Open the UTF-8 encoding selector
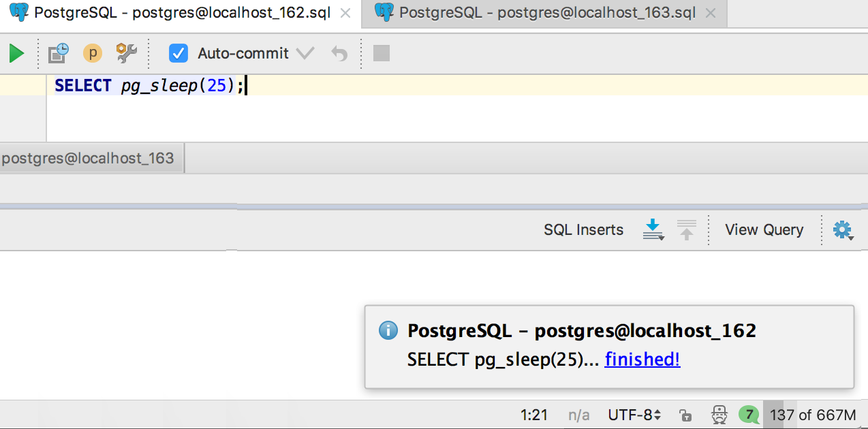The height and width of the screenshot is (429, 868). click(x=634, y=415)
